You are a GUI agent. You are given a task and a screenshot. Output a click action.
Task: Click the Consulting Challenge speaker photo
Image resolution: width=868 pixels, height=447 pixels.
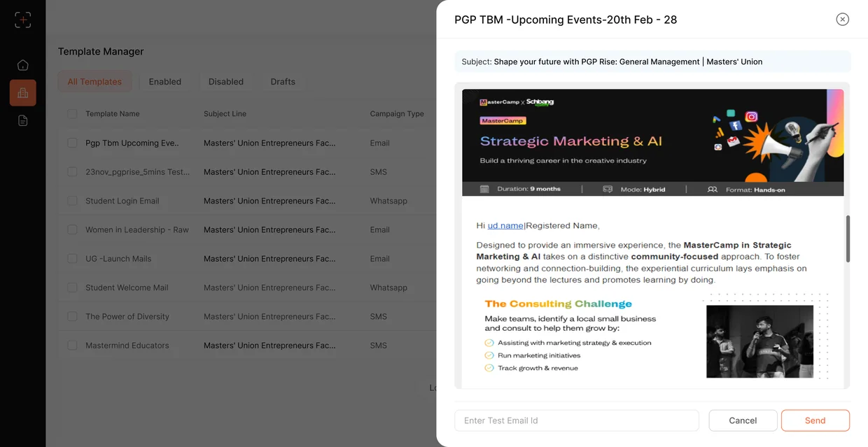click(x=759, y=341)
